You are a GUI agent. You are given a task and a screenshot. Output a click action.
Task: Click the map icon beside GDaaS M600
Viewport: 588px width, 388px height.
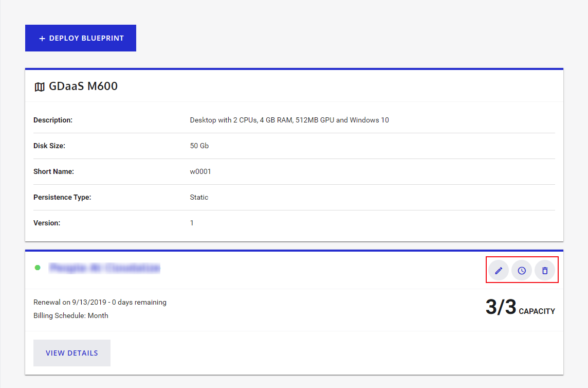pos(40,87)
